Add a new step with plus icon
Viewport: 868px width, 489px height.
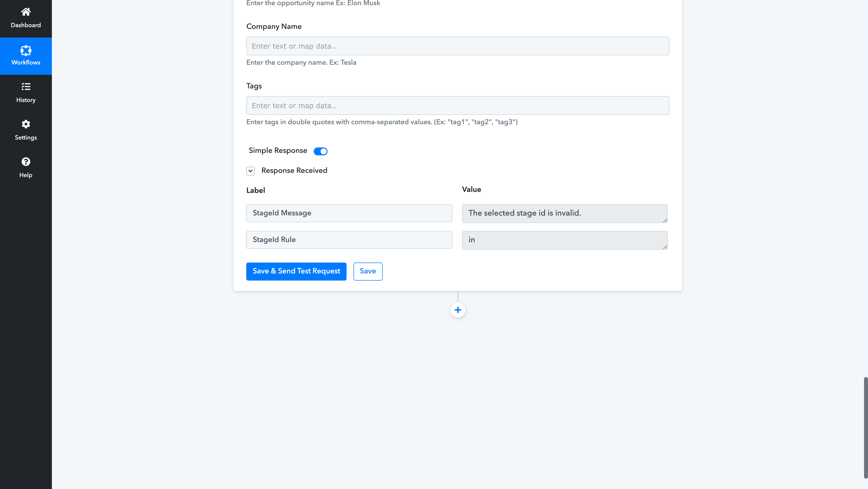click(x=457, y=310)
